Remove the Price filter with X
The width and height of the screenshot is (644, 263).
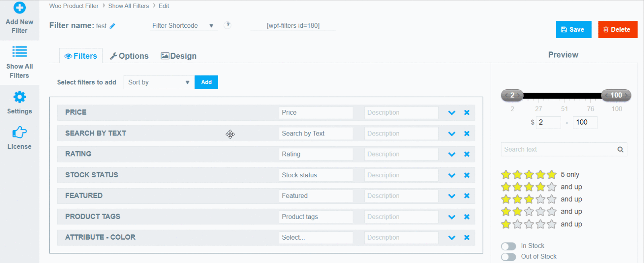[467, 113]
